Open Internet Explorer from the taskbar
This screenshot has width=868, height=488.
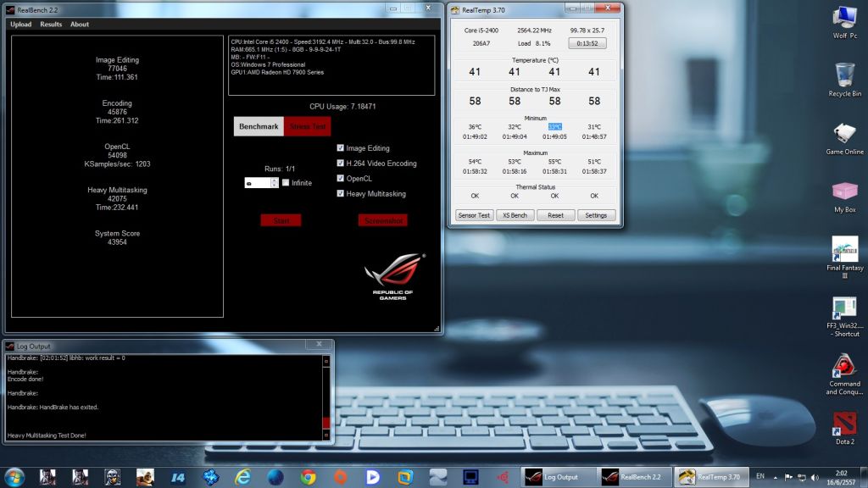[x=242, y=477]
